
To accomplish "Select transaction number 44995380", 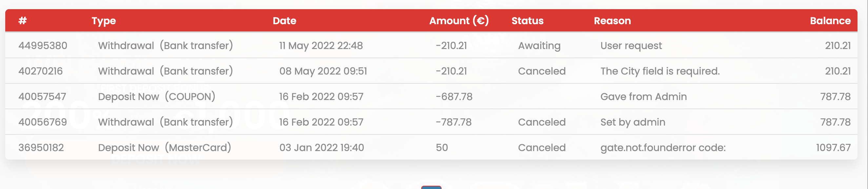I will 43,45.
